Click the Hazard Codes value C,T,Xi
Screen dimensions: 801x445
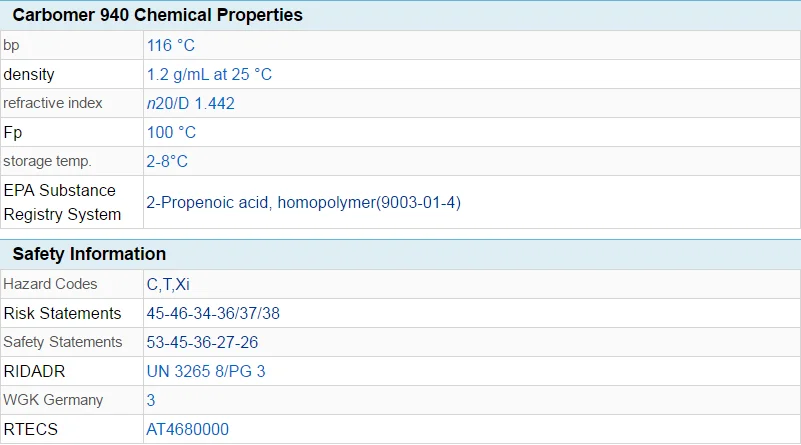(168, 284)
